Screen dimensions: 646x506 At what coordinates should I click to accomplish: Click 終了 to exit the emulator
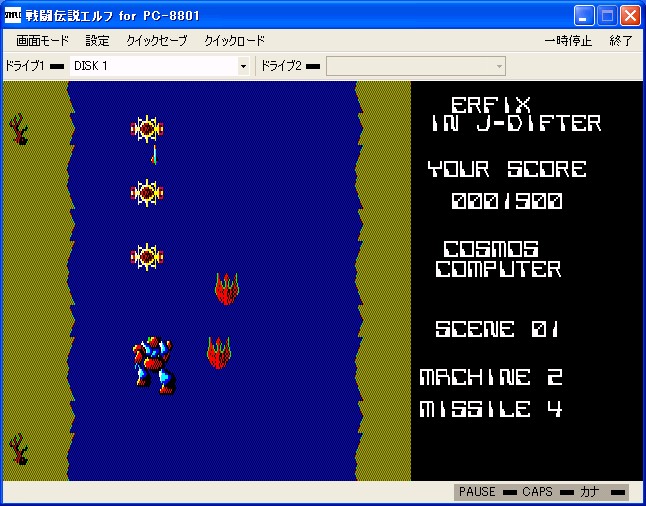(x=620, y=41)
